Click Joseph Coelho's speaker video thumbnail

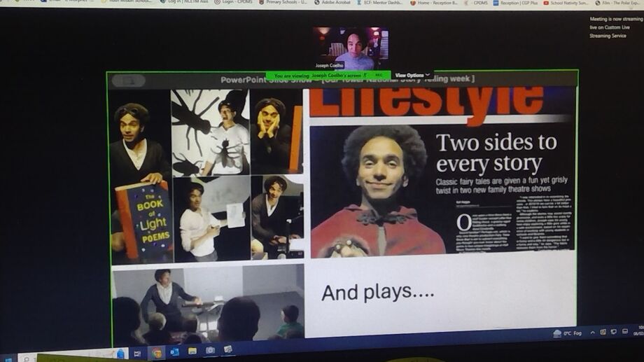tap(351, 48)
